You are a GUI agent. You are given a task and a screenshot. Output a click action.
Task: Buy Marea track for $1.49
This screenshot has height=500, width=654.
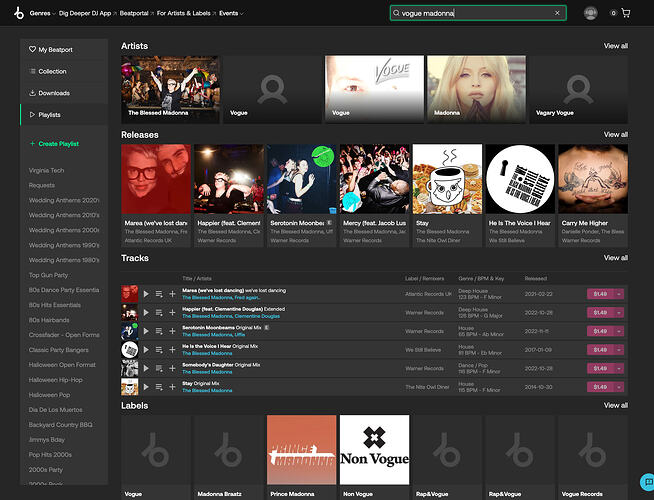[601, 294]
